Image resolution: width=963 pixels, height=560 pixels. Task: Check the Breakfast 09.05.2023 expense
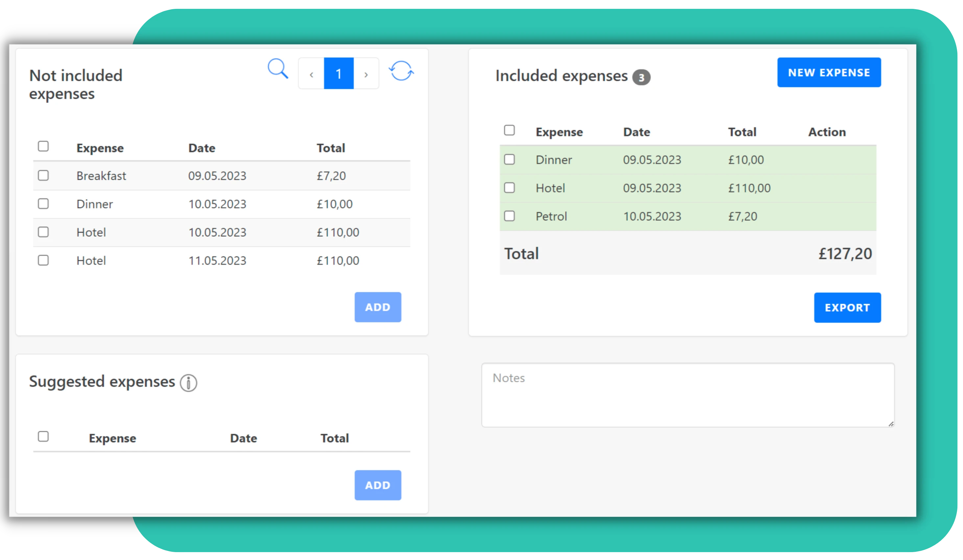tap(43, 175)
